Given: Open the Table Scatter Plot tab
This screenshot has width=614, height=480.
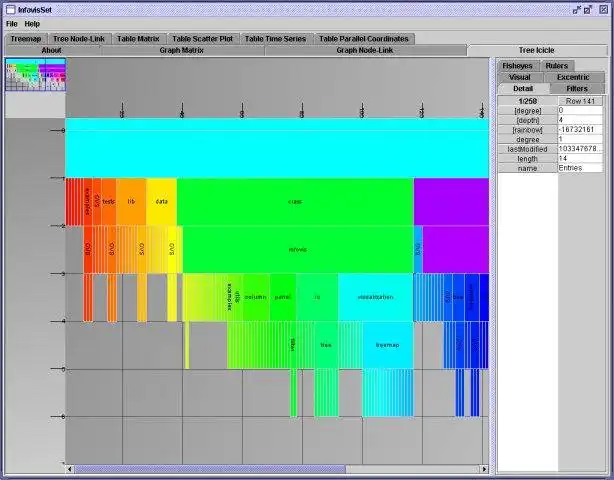Looking at the screenshot, I should click(x=202, y=39).
